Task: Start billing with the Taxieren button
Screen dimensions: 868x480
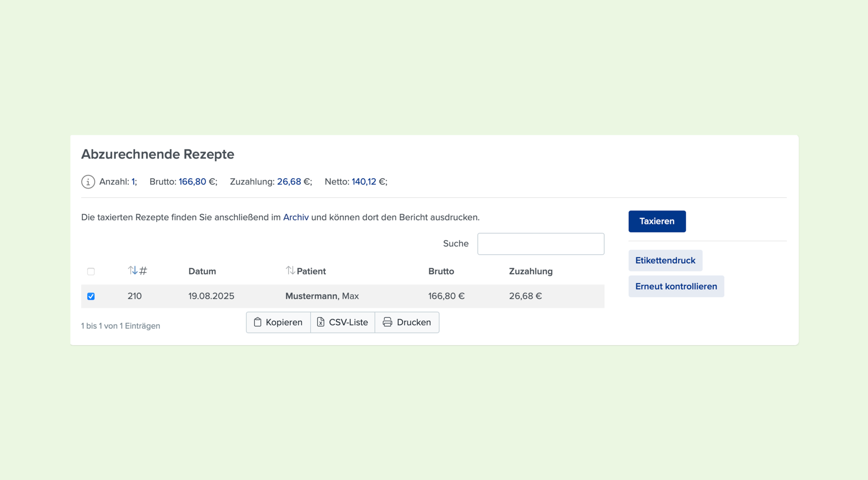Action: tap(657, 221)
